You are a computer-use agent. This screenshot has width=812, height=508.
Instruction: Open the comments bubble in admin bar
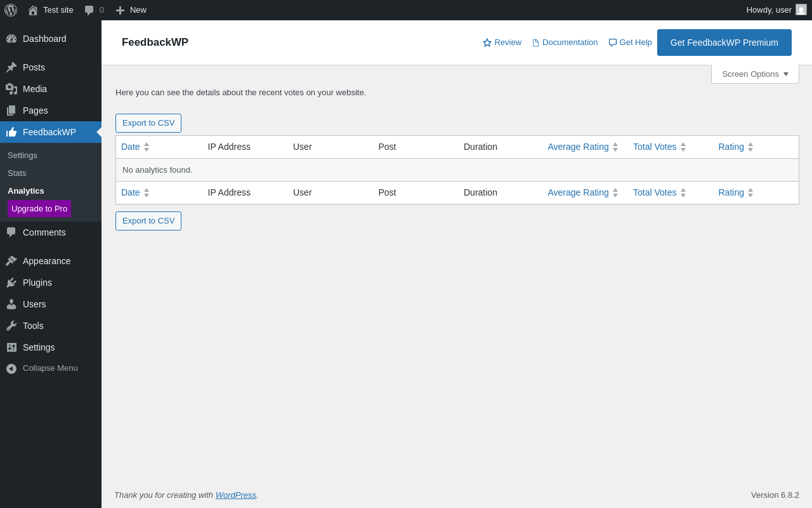pyautogui.click(x=89, y=10)
